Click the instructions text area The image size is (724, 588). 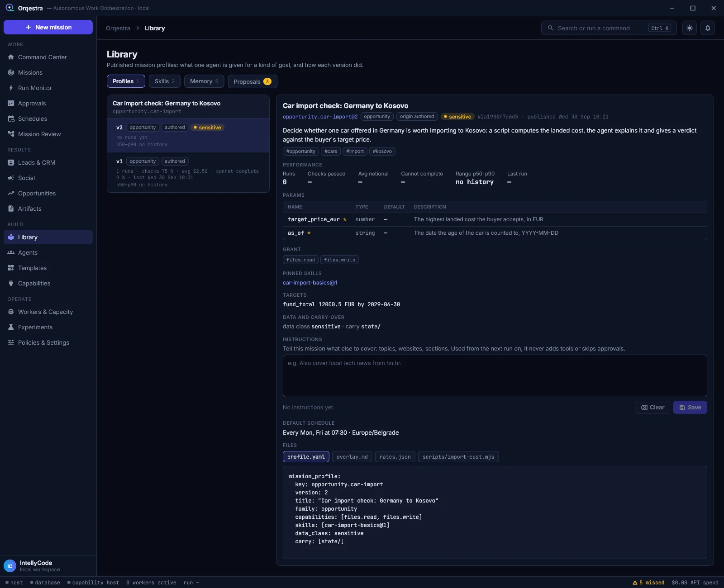pyautogui.click(x=495, y=376)
